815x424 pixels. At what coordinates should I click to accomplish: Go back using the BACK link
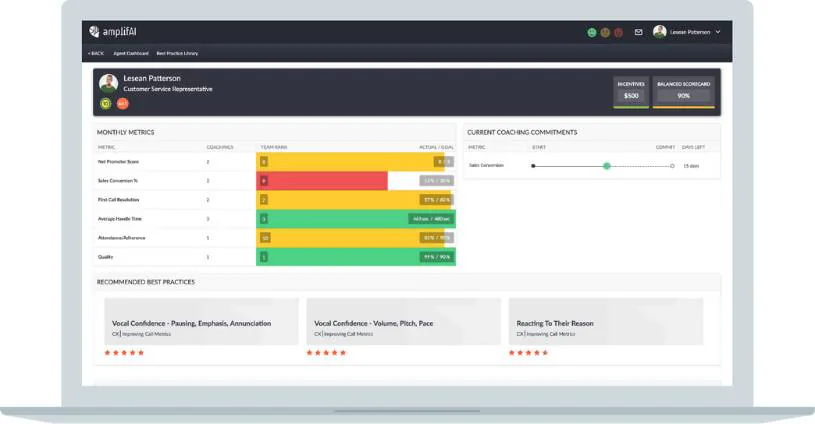click(96, 53)
